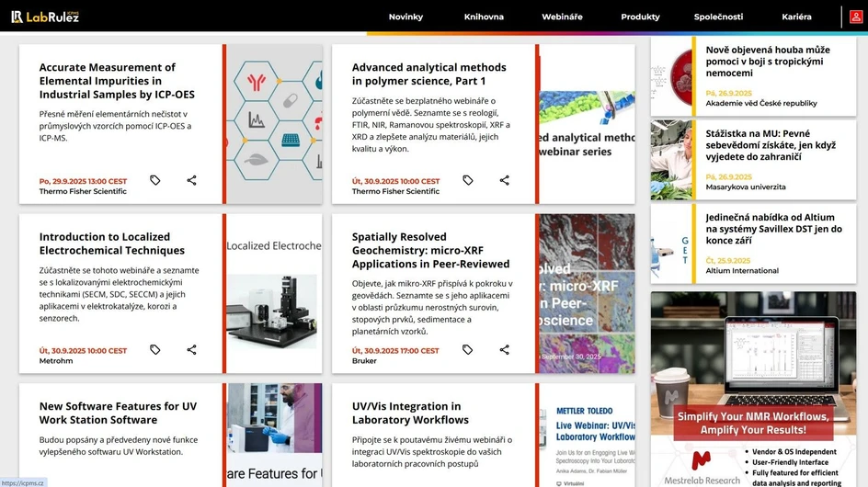
Task: Tag the Localized Electrochemical Techniques webinar
Action: (x=155, y=349)
